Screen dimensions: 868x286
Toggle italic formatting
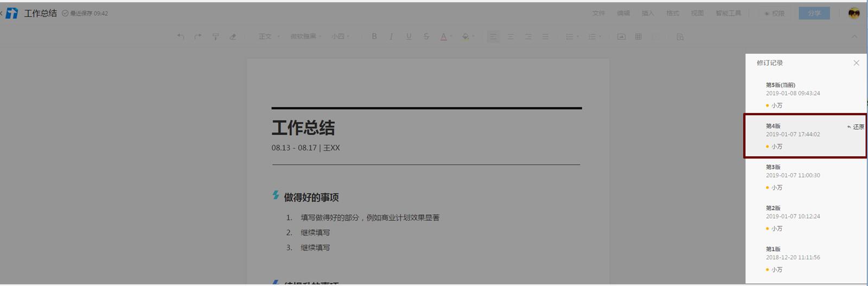pos(391,36)
